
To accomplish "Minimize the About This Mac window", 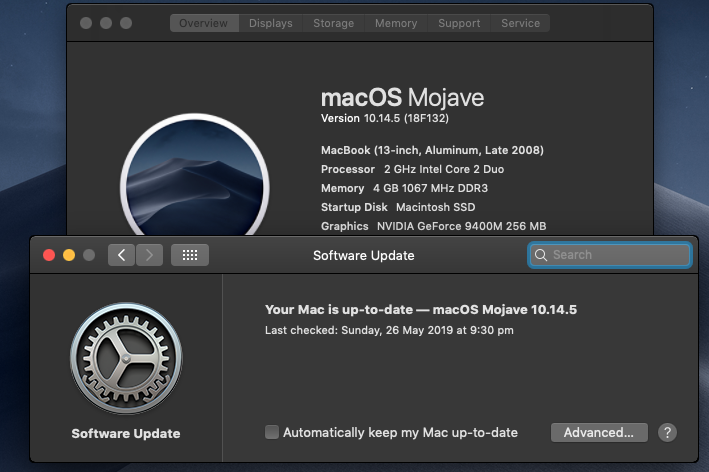I will click(x=106, y=23).
